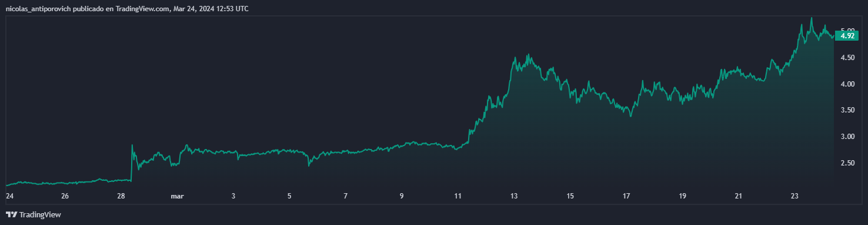Image resolution: width=868 pixels, height=225 pixels.
Task: Click the 3.50 price axis label
Action: pos(848,110)
